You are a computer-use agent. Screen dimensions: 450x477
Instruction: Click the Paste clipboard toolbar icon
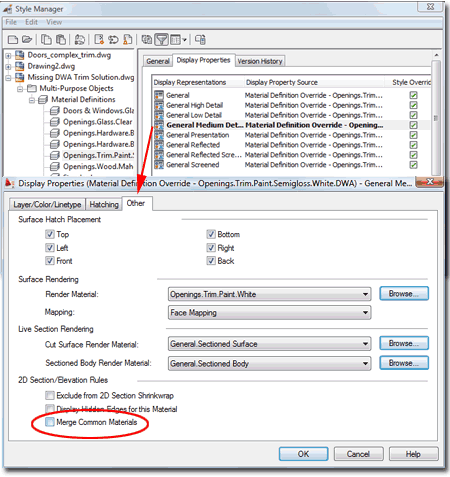coord(60,40)
